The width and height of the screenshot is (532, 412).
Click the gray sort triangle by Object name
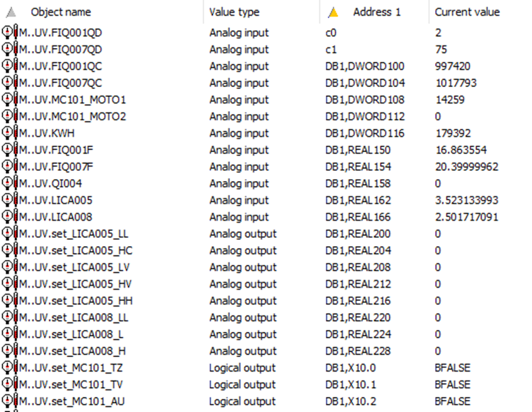coord(11,12)
